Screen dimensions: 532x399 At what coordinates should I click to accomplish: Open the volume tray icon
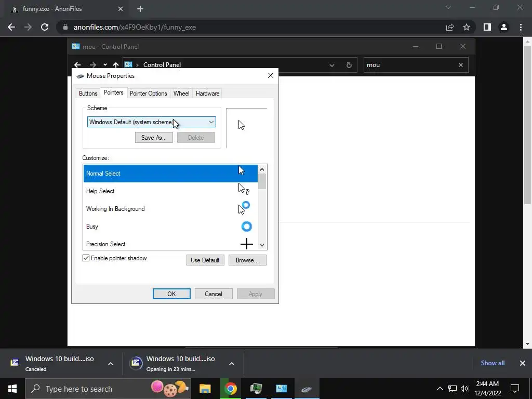pyautogui.click(x=464, y=389)
